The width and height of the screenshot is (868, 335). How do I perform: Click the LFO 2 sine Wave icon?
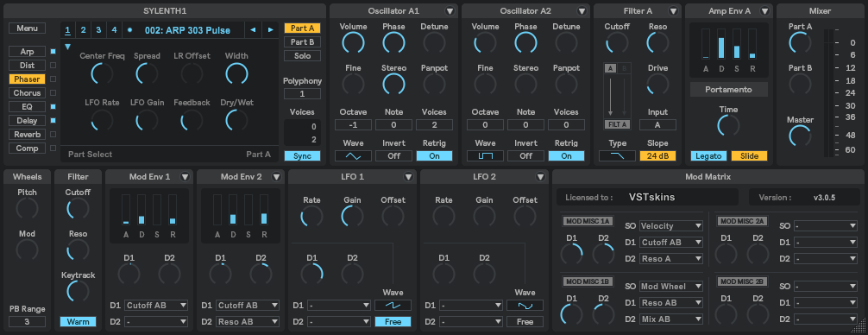click(x=525, y=305)
